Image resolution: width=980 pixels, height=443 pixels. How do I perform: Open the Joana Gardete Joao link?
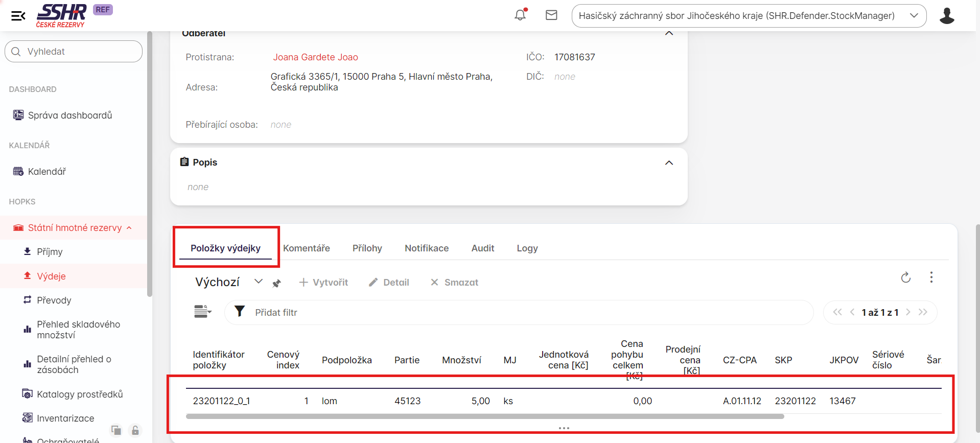pyautogui.click(x=315, y=57)
